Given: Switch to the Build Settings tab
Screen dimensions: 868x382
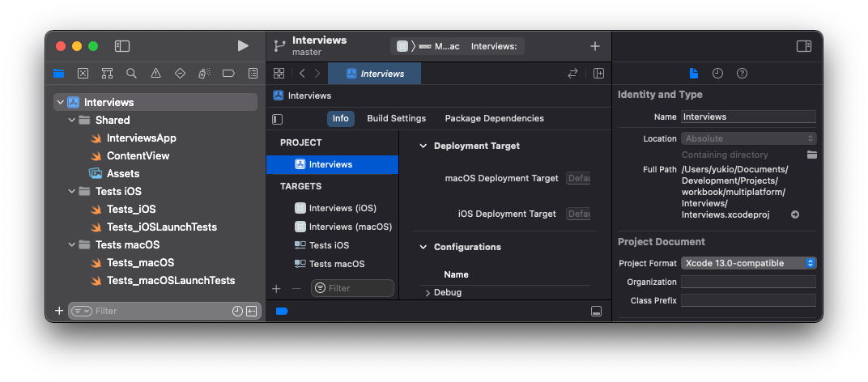Looking at the screenshot, I should 397,118.
